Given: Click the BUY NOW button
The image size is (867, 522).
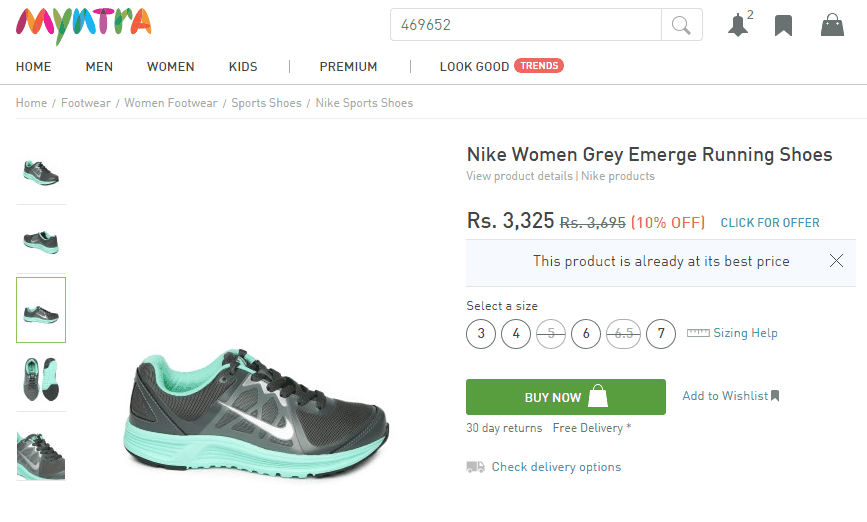Looking at the screenshot, I should (566, 397).
